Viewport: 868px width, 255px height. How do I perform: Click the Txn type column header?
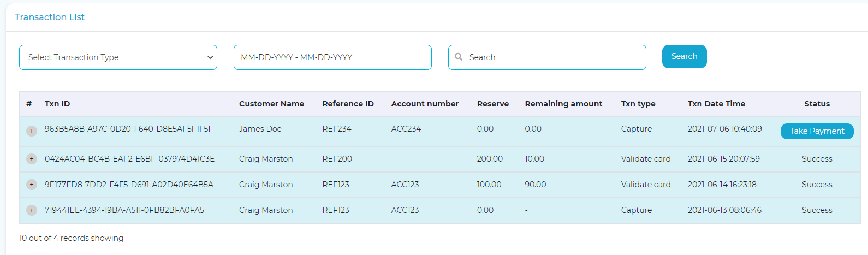pyautogui.click(x=638, y=104)
